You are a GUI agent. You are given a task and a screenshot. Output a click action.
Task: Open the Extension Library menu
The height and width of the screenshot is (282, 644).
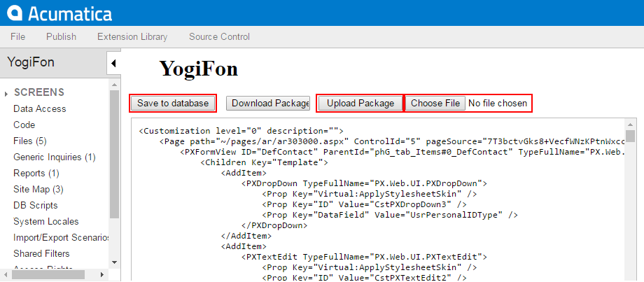(132, 36)
